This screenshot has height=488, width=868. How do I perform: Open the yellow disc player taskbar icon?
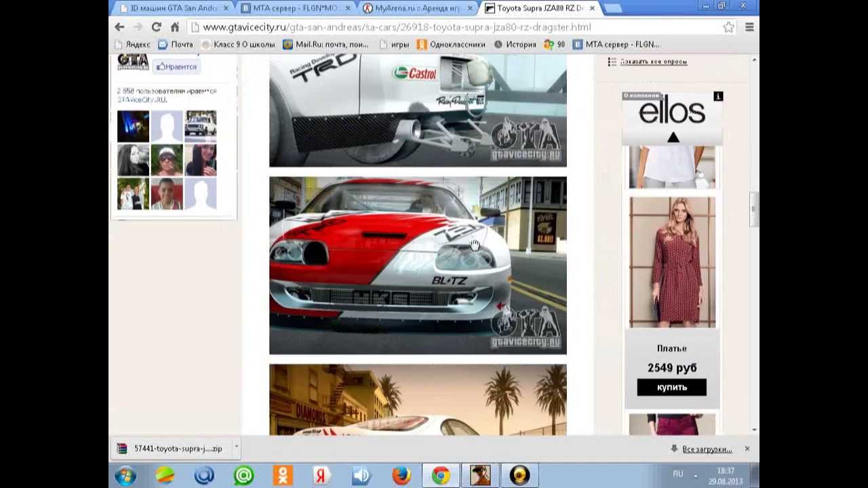pyautogui.click(x=519, y=475)
